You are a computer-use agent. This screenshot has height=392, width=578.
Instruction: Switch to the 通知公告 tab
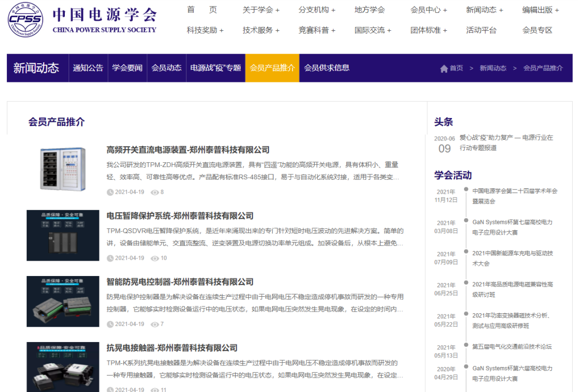point(88,68)
